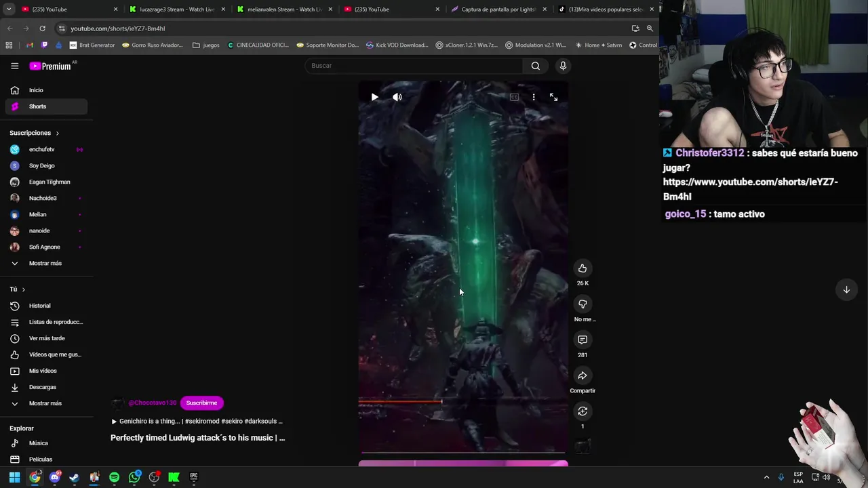Click the magnifier search button

tap(536, 66)
